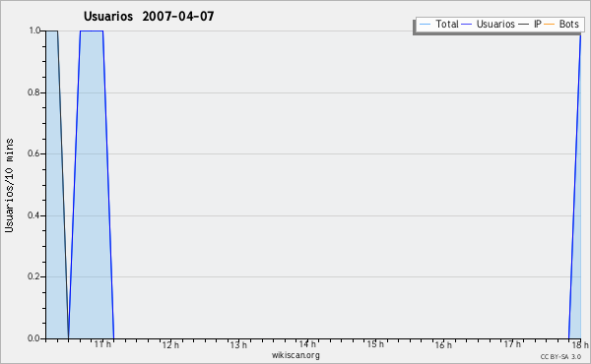Open the wikiscan.org credit text
This screenshot has width=591, height=364.
coord(295,355)
